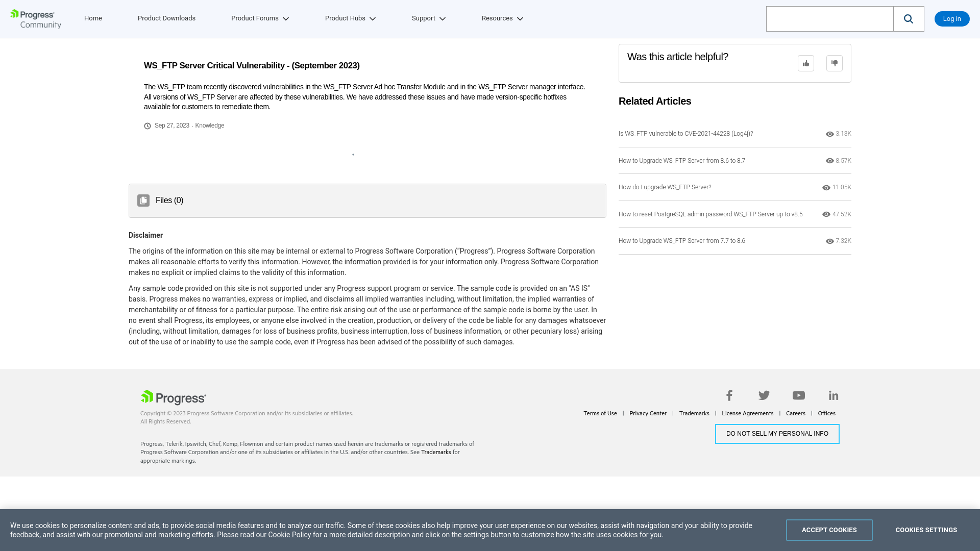Open the Twitter icon in footer

click(764, 395)
